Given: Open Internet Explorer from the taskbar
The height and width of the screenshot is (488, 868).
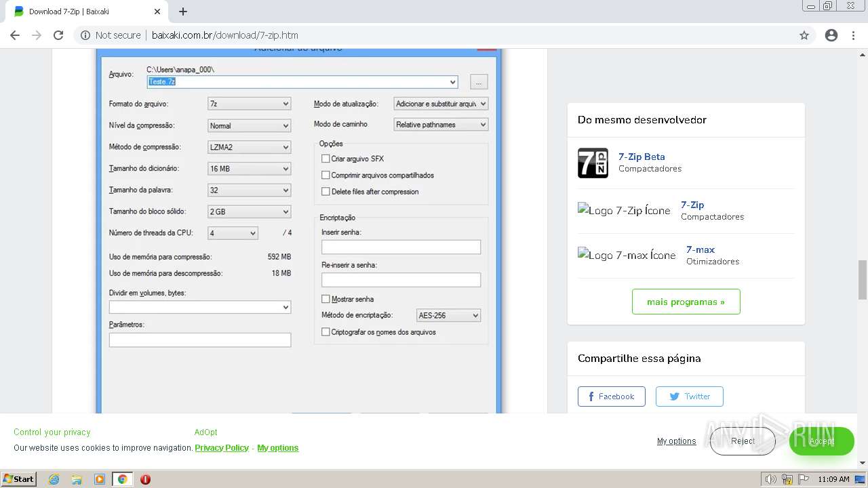Looking at the screenshot, I should click(54, 479).
